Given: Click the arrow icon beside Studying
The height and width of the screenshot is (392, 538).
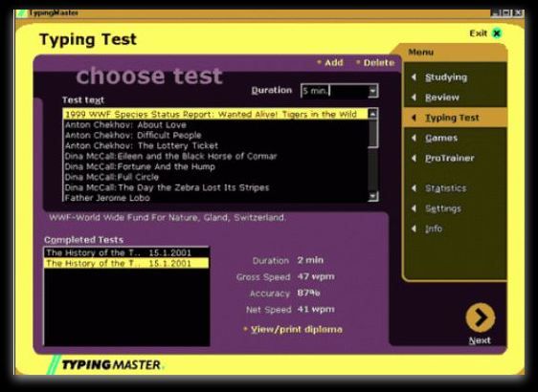Looking at the screenshot, I should click(x=415, y=77).
